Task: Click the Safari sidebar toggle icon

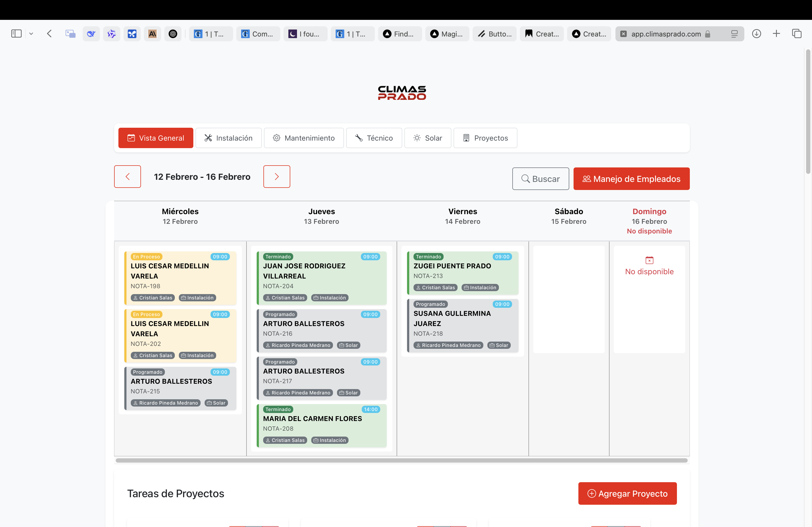Action: [16, 34]
